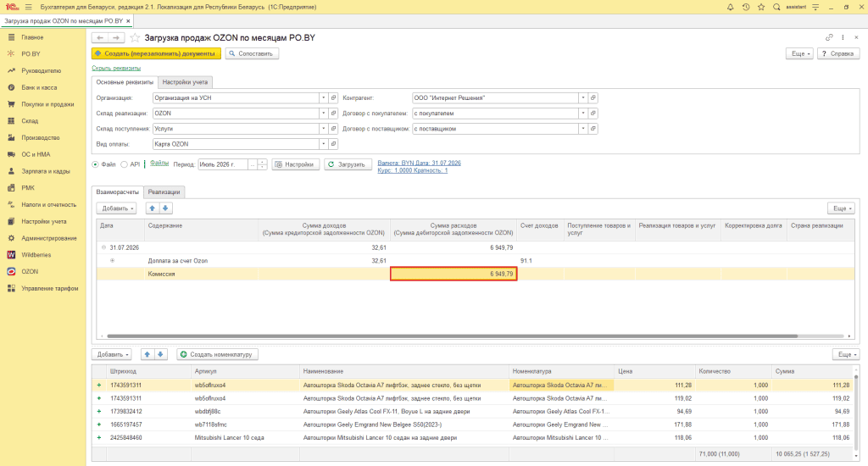The image size is (868, 466).
Task: Click the Справка button
Action: click(x=838, y=53)
